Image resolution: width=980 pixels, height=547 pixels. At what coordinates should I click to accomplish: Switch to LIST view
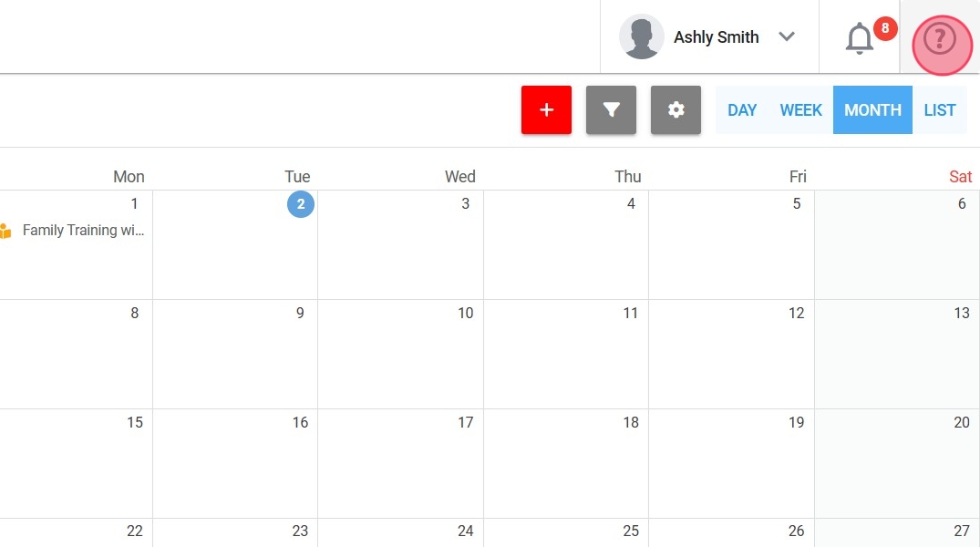click(939, 110)
